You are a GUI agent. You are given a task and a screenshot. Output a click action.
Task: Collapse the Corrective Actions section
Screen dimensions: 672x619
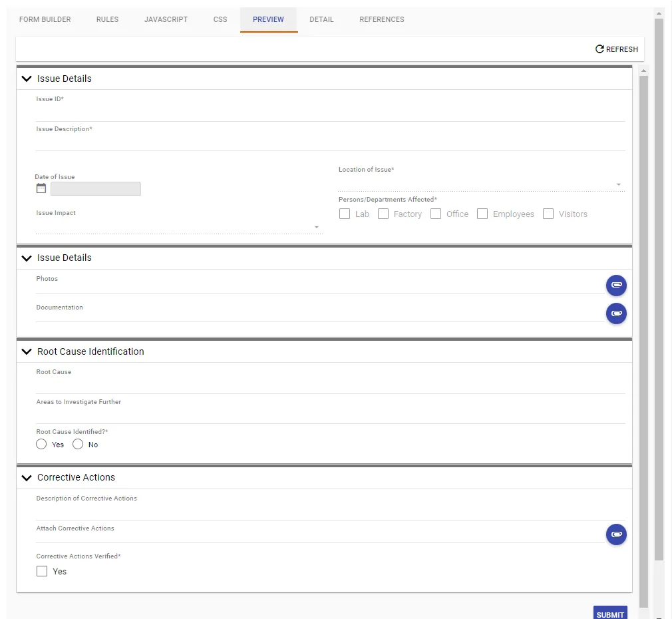point(27,477)
